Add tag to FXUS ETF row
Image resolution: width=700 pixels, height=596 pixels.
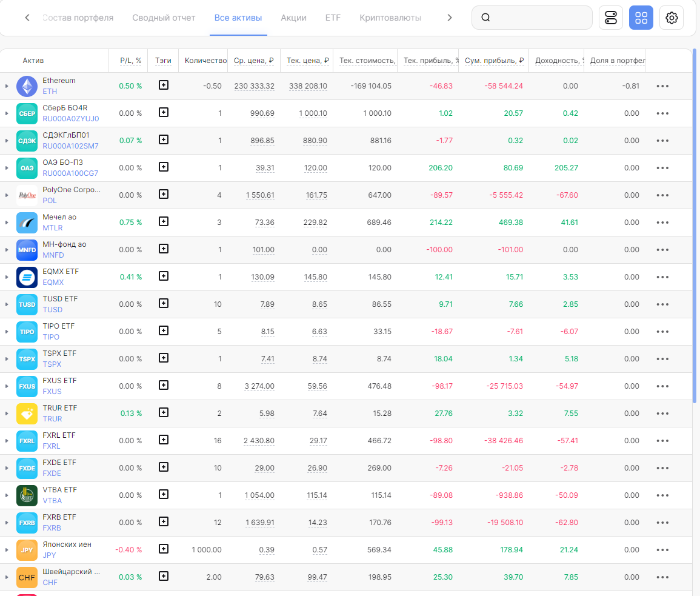(164, 384)
